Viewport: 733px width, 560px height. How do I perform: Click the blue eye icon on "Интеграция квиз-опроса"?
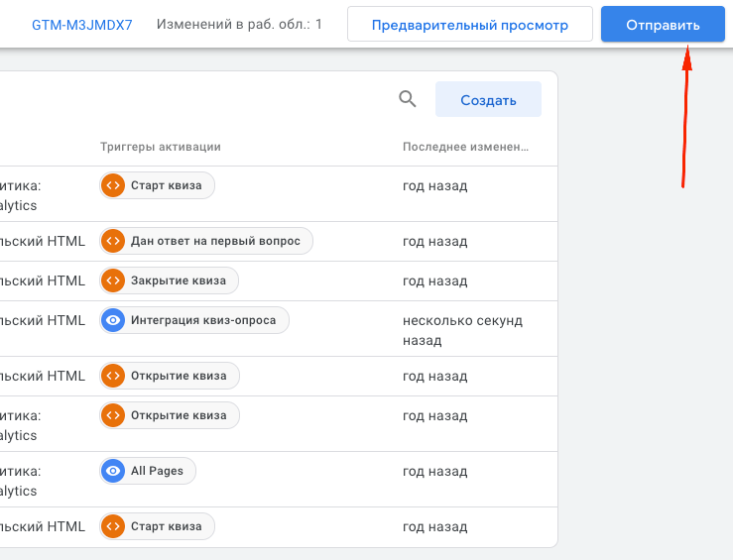pyautogui.click(x=113, y=320)
